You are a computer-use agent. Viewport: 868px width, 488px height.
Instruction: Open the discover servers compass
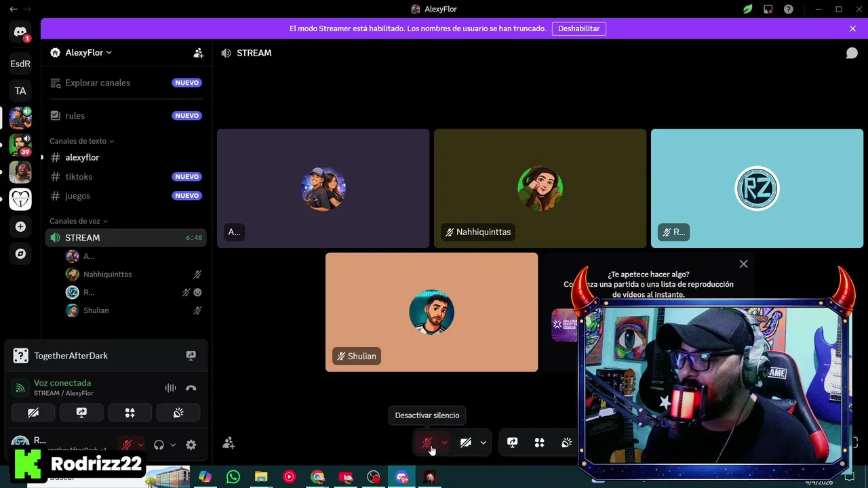[x=20, y=253]
